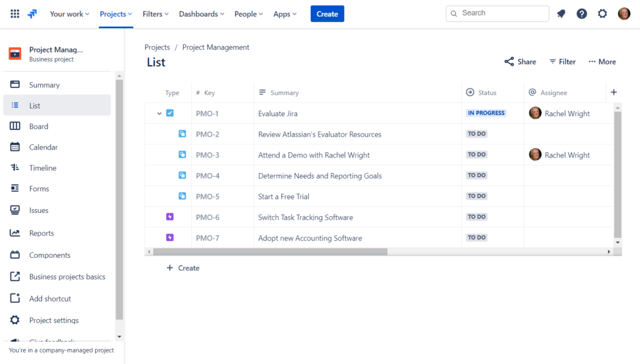
Task: Click the subtask icon for PMO-2
Action: (182, 134)
